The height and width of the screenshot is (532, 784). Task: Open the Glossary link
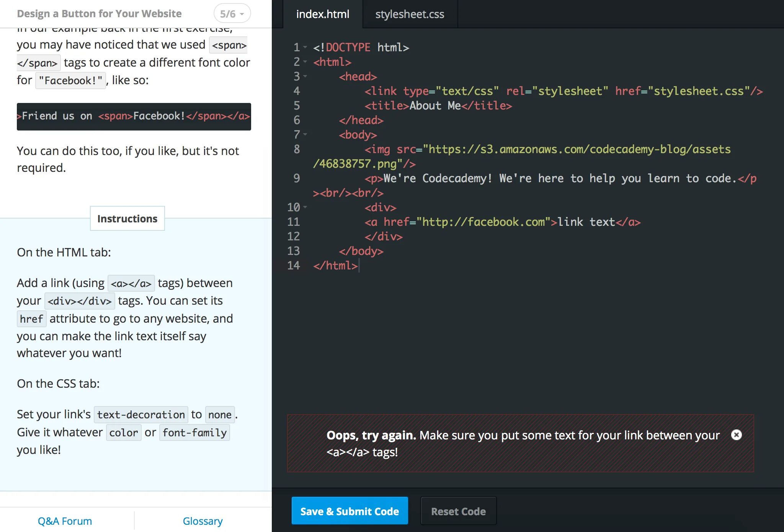tap(203, 521)
